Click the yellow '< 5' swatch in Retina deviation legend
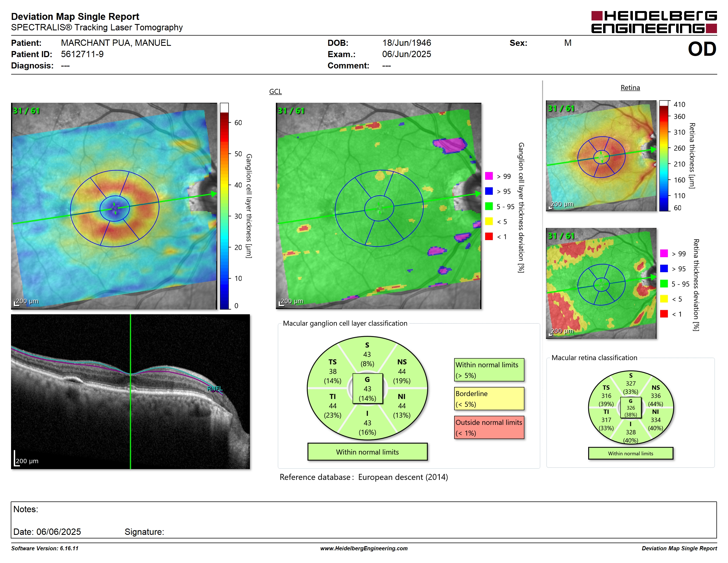 pos(664,299)
